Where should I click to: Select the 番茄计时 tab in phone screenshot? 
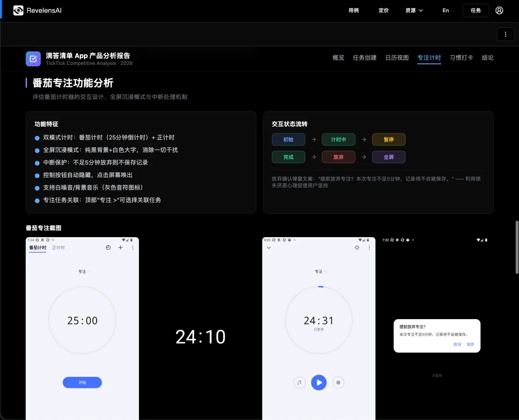click(x=38, y=248)
